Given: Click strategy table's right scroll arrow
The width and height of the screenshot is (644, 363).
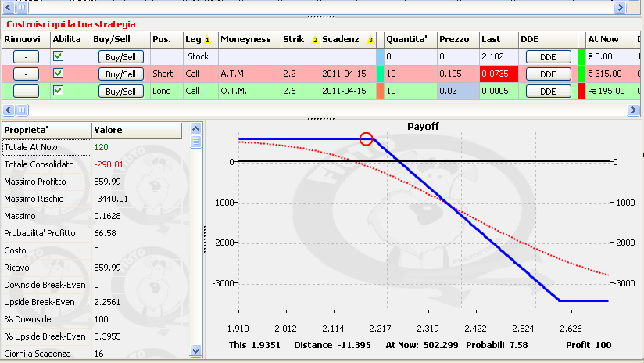Looking at the screenshot, I should coord(633,110).
